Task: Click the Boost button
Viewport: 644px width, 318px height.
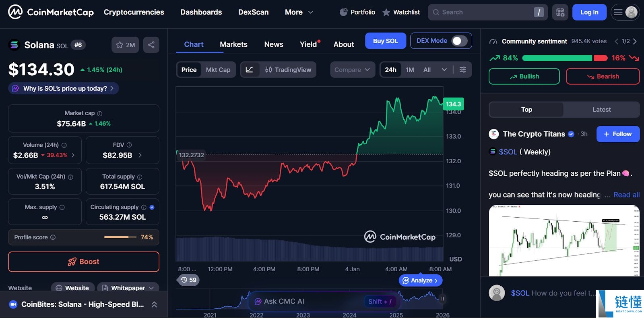Action: 84,262
